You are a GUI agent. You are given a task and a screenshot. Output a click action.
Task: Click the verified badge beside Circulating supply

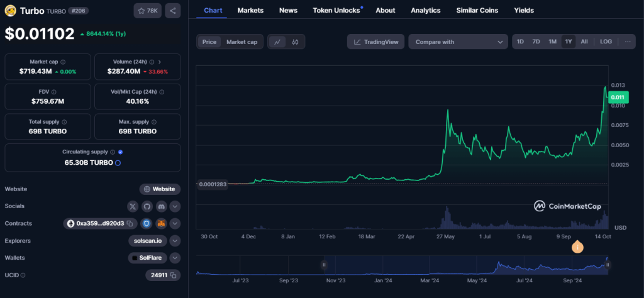120,152
